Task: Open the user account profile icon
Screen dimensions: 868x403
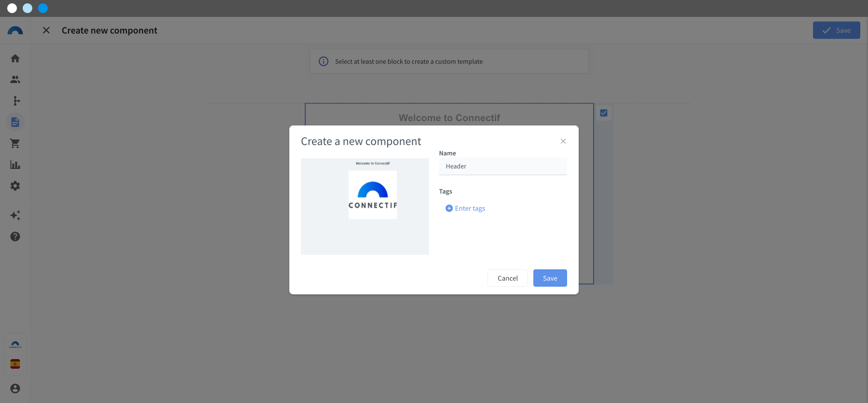Action: 15,389
